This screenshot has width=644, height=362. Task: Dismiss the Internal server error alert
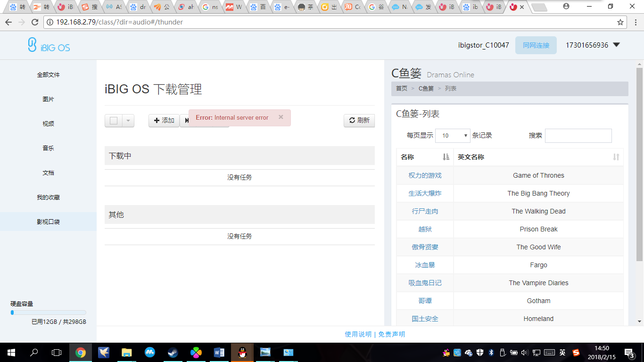click(281, 117)
